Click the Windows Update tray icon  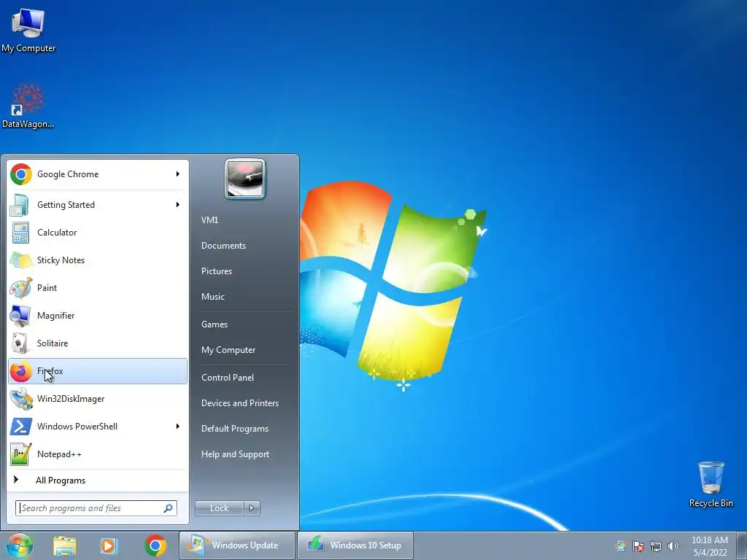pos(621,546)
